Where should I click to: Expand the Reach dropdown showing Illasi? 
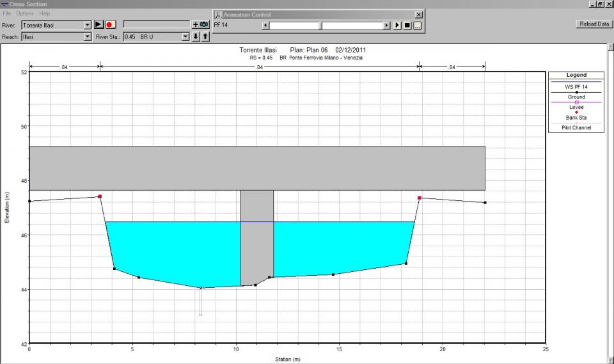point(88,37)
